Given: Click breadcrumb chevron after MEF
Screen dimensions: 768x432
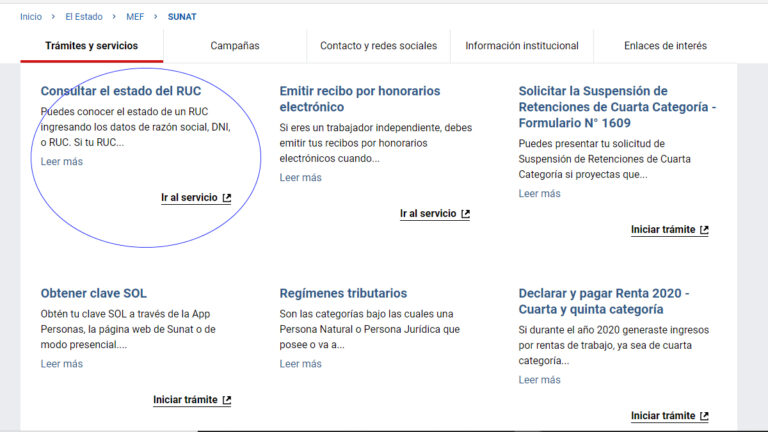Looking at the screenshot, I should pyautogui.click(x=155, y=17).
